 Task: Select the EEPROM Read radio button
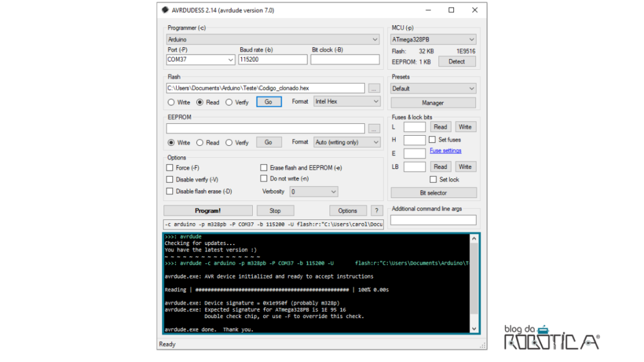[x=199, y=143]
